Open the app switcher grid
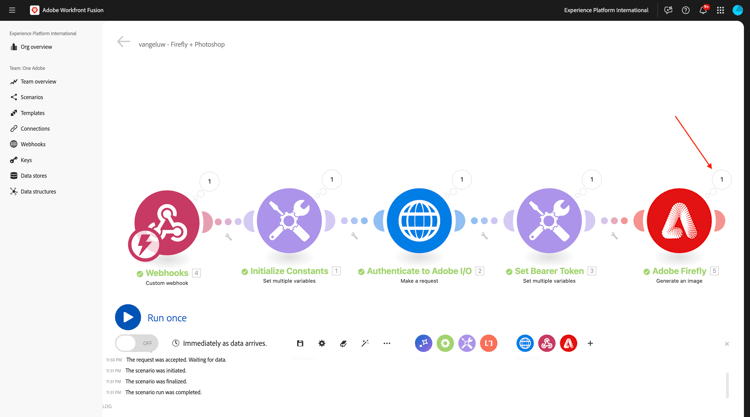 point(720,10)
